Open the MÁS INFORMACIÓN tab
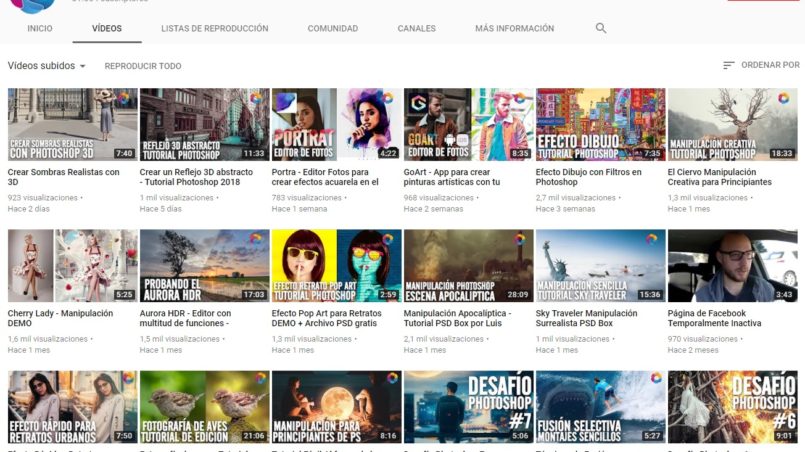This screenshot has height=452, width=805. coord(514,28)
